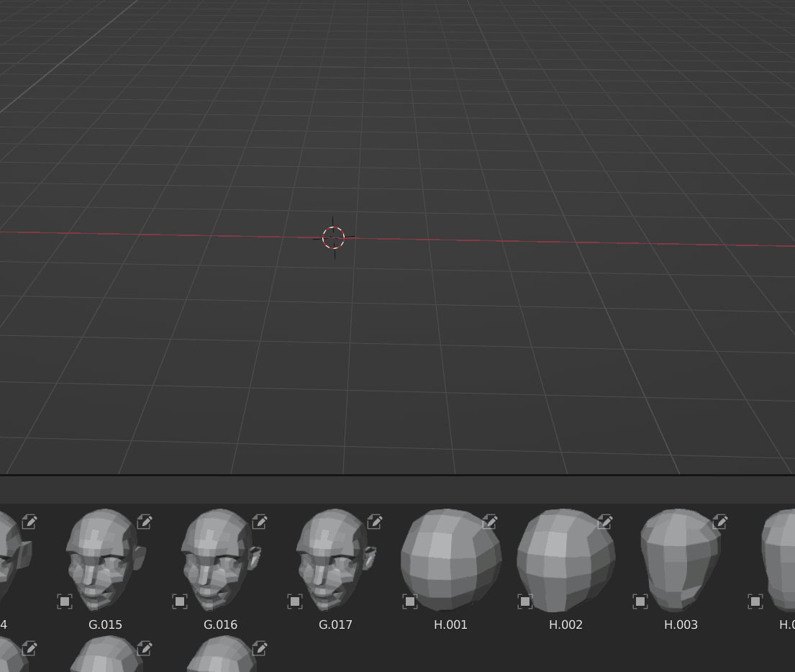Viewport: 795px width, 672px height.
Task: Click the edit pencil icon on G.015
Action: [x=144, y=522]
